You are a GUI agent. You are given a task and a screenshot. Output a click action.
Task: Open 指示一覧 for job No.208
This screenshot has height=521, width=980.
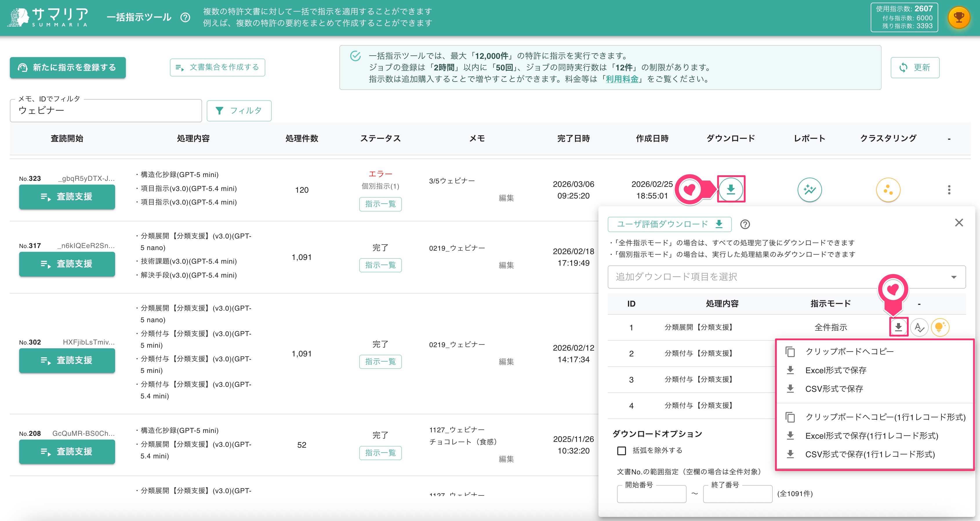(380, 453)
